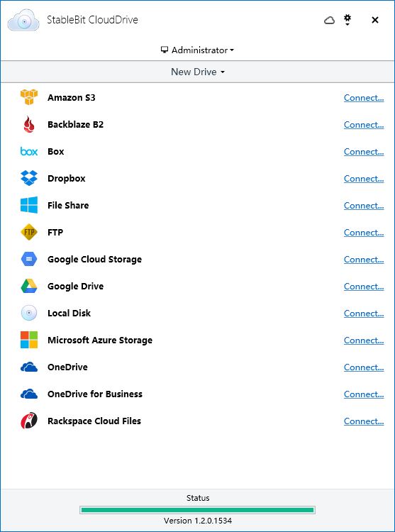
Task: Connect to Rackspace Cloud Files
Action: click(364, 421)
